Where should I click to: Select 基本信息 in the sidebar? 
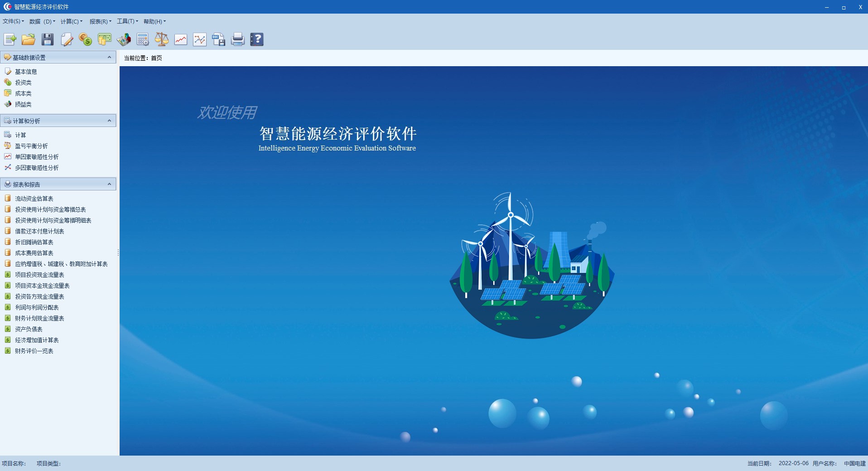26,72
